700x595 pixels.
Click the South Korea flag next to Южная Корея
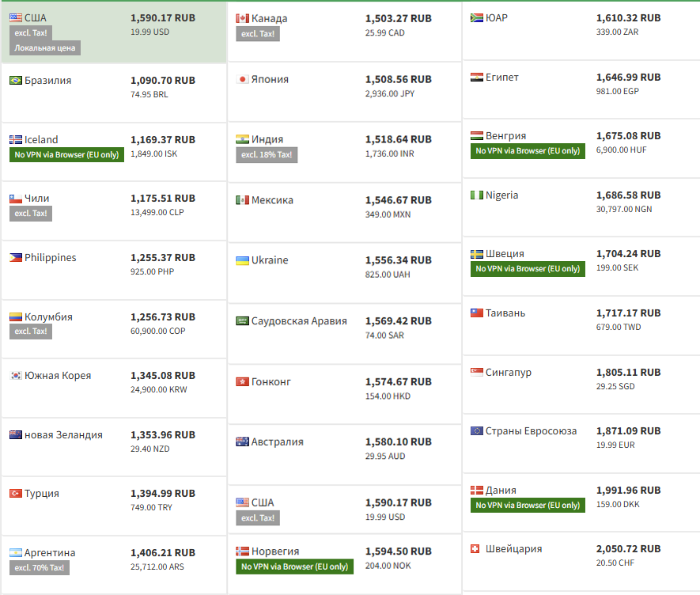(16, 375)
